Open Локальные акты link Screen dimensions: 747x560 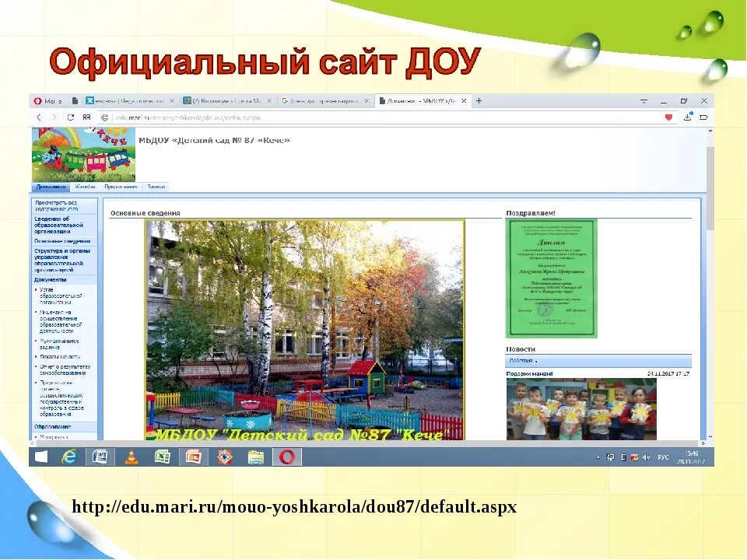coord(60,357)
